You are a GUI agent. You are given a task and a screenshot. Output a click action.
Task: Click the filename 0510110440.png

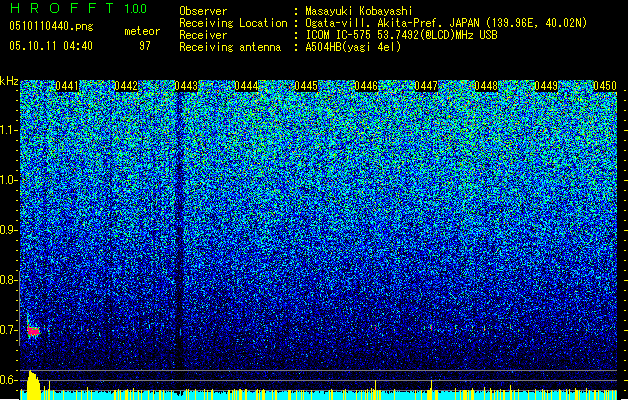click(x=51, y=26)
